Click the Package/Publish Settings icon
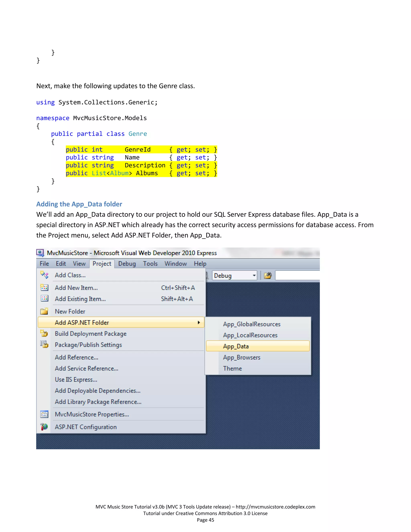Screen dimensions: 411x532 [x=44, y=344]
